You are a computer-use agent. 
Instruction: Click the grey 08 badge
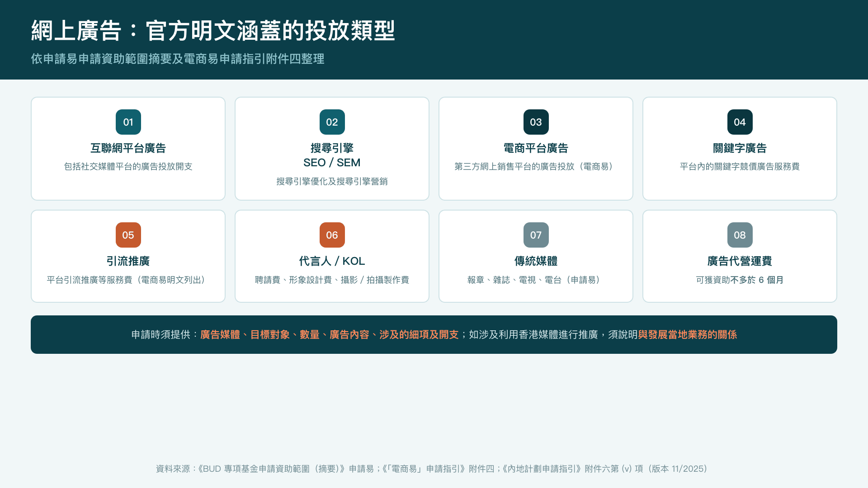(740, 235)
